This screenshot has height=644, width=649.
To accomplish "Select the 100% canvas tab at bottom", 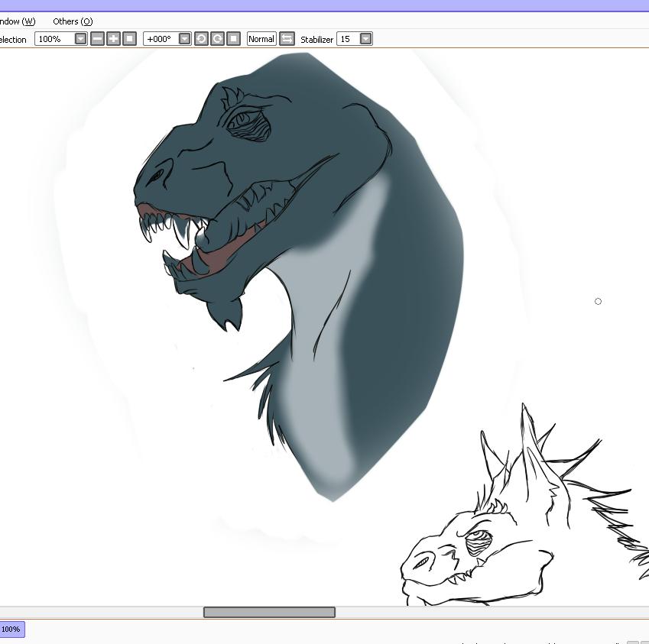I will (11, 629).
